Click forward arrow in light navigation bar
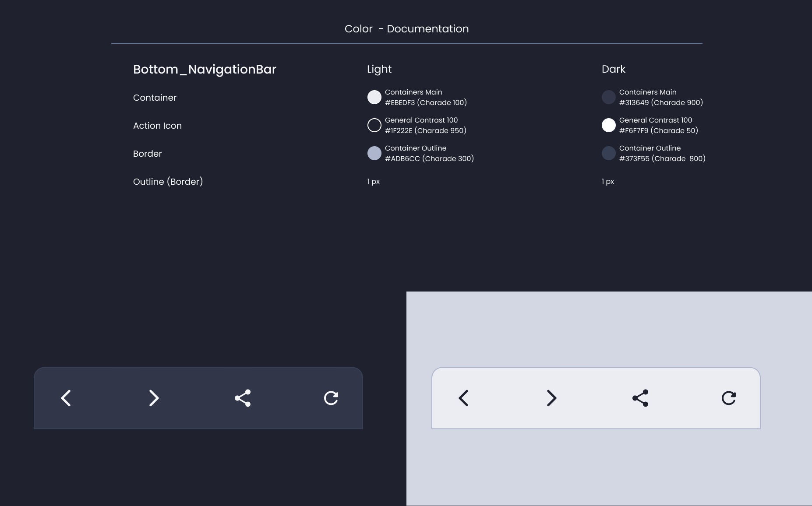Image resolution: width=812 pixels, height=506 pixels. pyautogui.click(x=551, y=398)
